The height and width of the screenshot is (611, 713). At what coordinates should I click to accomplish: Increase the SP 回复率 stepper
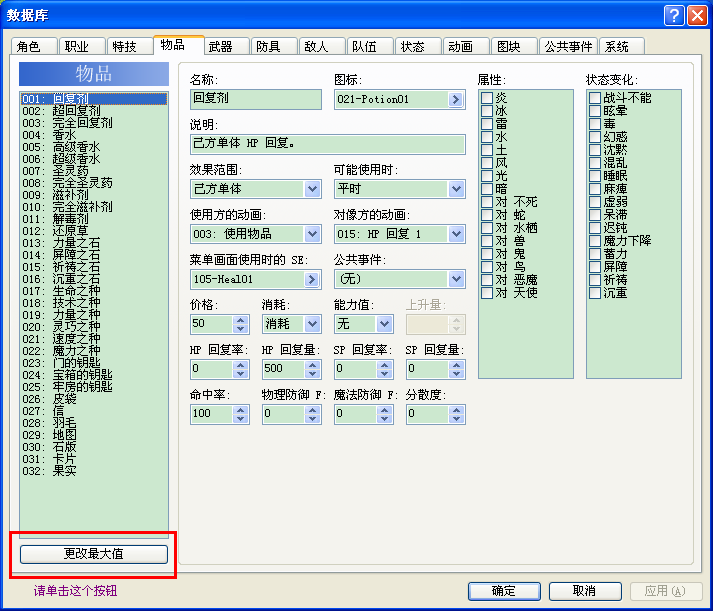(385, 365)
